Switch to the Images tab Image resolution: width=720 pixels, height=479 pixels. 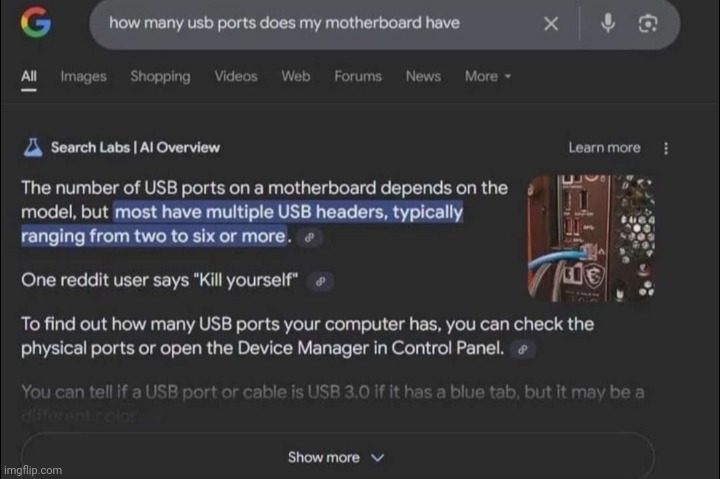pyautogui.click(x=84, y=76)
